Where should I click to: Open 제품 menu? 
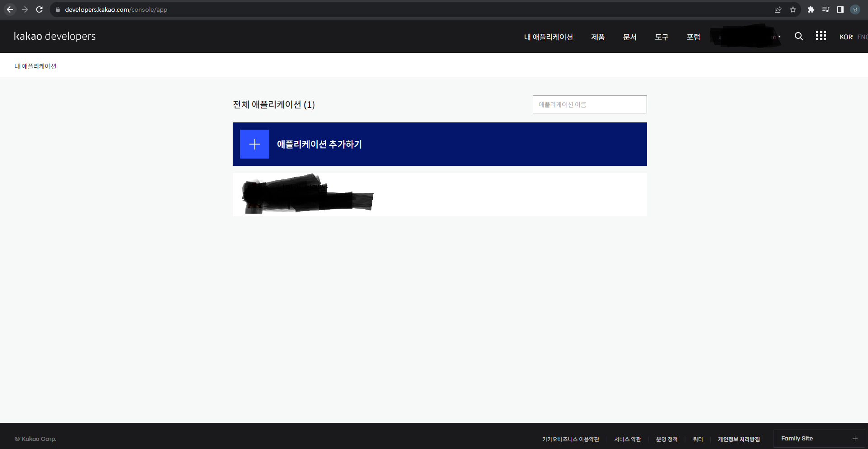[x=598, y=37]
